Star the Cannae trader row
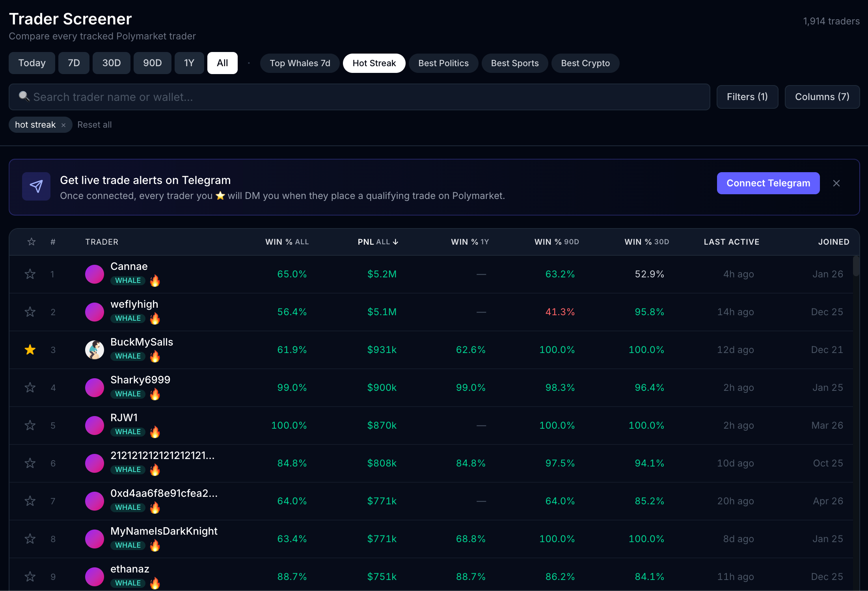Image resolution: width=868 pixels, height=591 pixels. pos(30,274)
